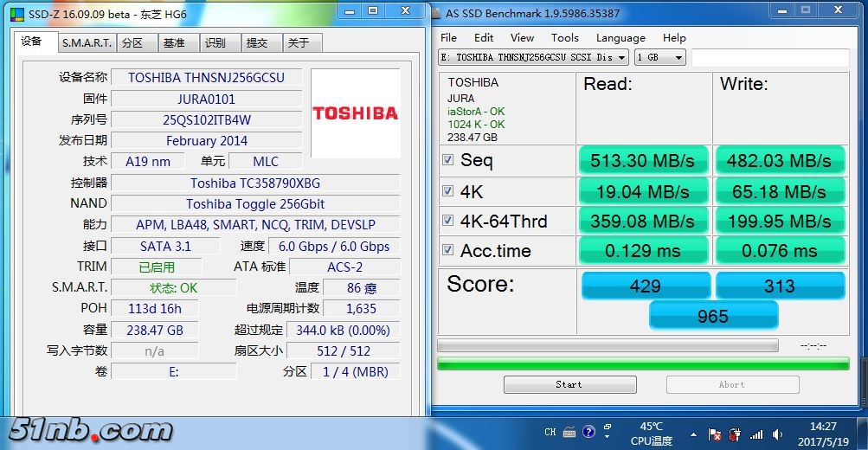Image resolution: width=868 pixels, height=450 pixels.
Task: Open the Tools menu
Action: coord(564,37)
